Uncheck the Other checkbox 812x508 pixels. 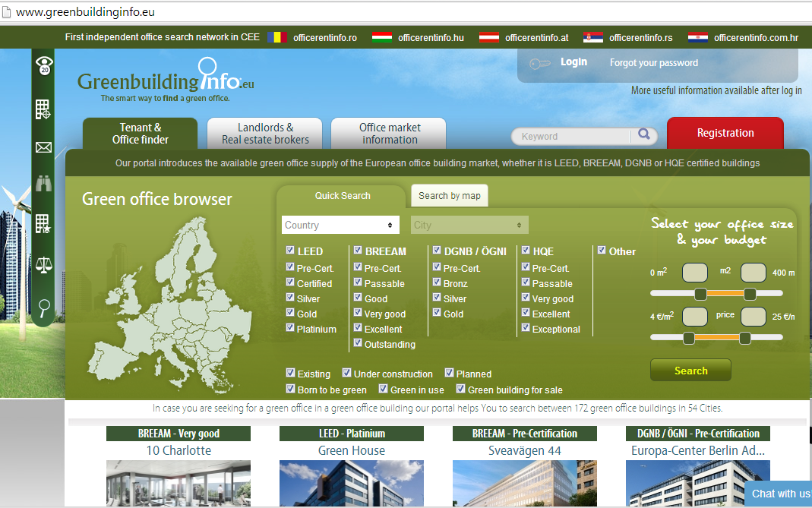coord(602,250)
